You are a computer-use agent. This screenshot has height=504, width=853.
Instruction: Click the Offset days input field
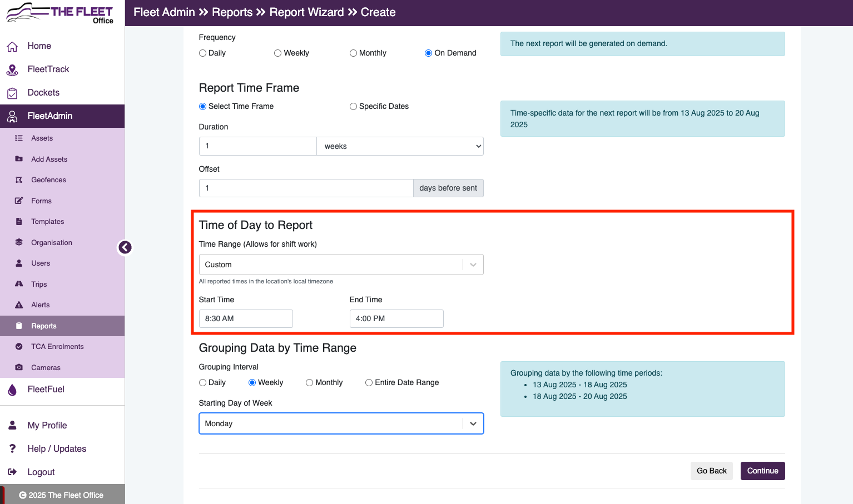pos(306,188)
